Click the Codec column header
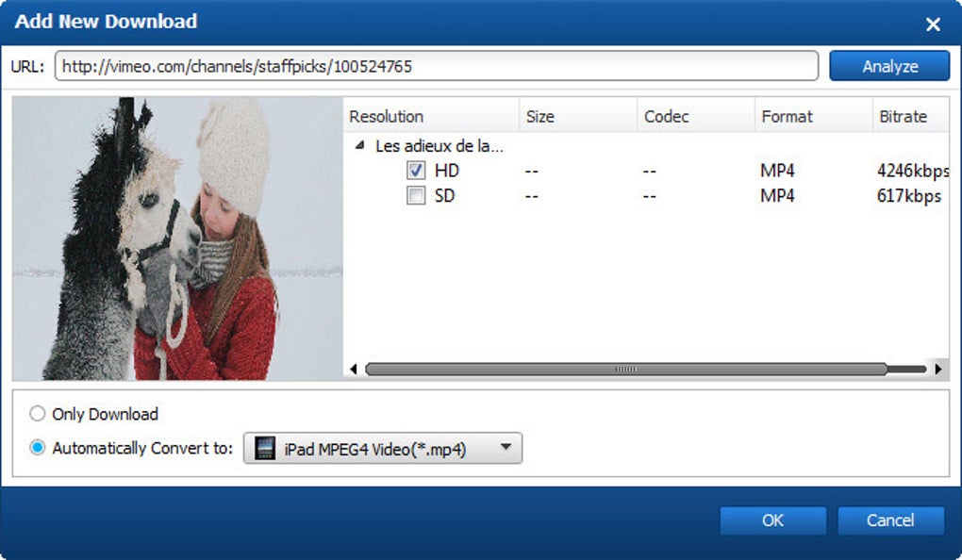The image size is (962, 560). coord(696,116)
